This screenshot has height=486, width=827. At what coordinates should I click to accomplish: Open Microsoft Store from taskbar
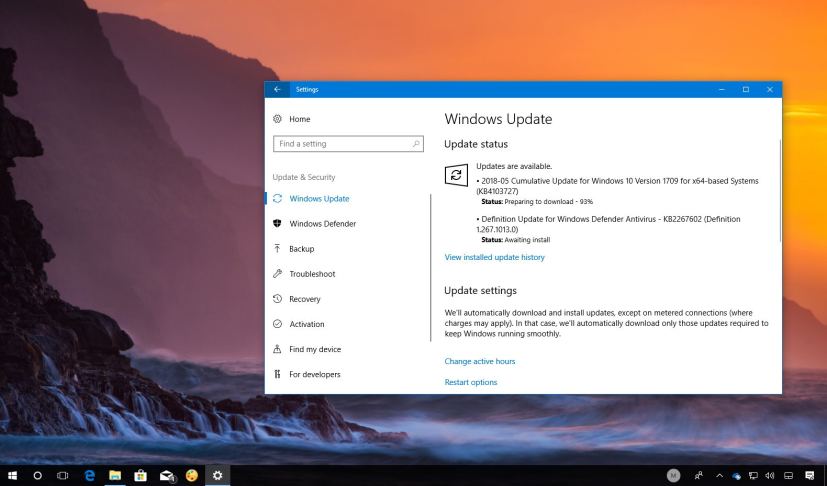click(x=140, y=475)
